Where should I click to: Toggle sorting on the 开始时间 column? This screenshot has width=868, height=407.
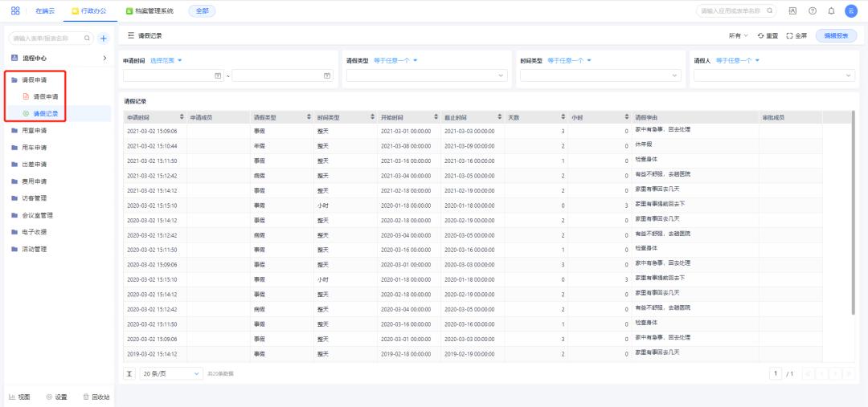point(436,117)
